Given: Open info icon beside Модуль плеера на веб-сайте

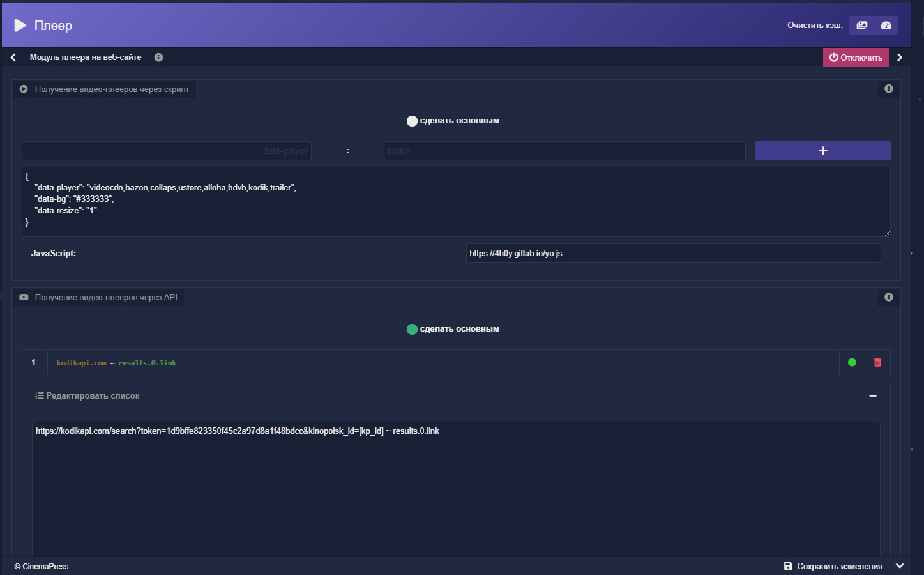Looking at the screenshot, I should click(x=158, y=57).
